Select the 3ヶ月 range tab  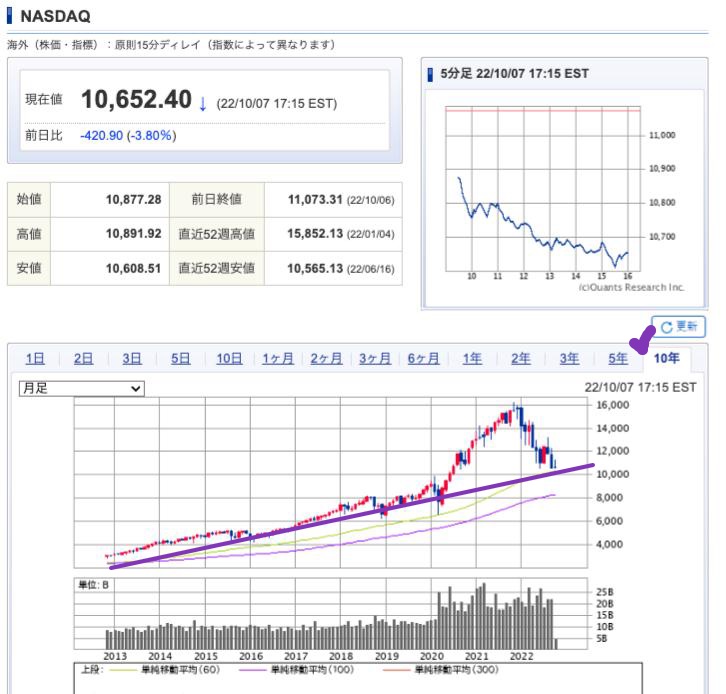[x=375, y=358]
